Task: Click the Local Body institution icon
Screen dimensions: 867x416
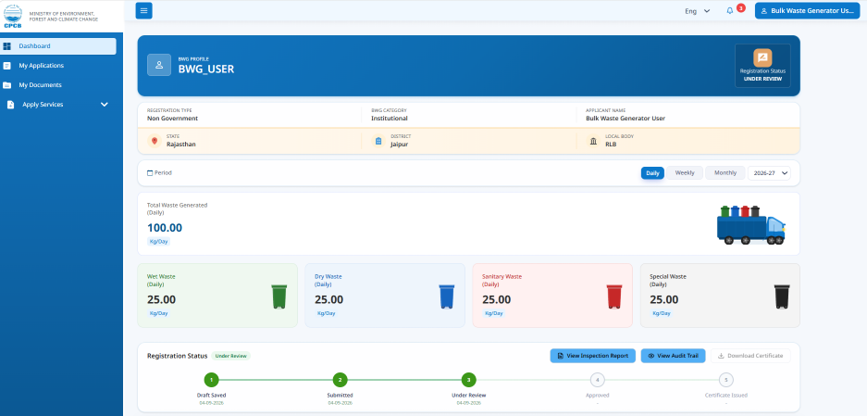Action: pos(593,141)
